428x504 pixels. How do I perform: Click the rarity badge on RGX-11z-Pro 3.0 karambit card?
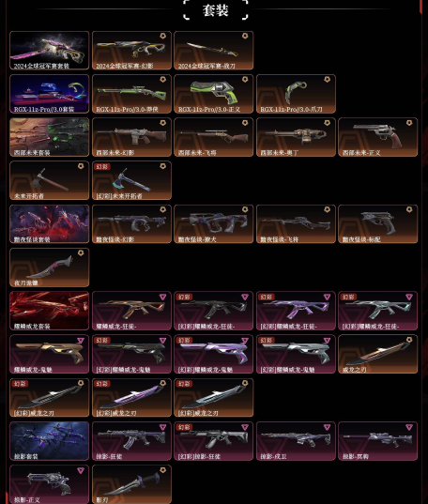point(327,80)
